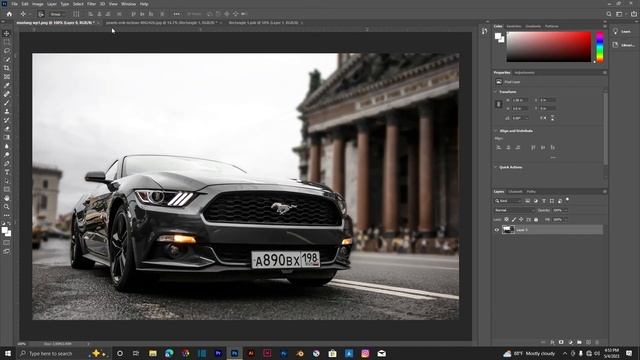This screenshot has height=360, width=640.
Task: Open the Filter menu
Action: pyautogui.click(x=91, y=4)
